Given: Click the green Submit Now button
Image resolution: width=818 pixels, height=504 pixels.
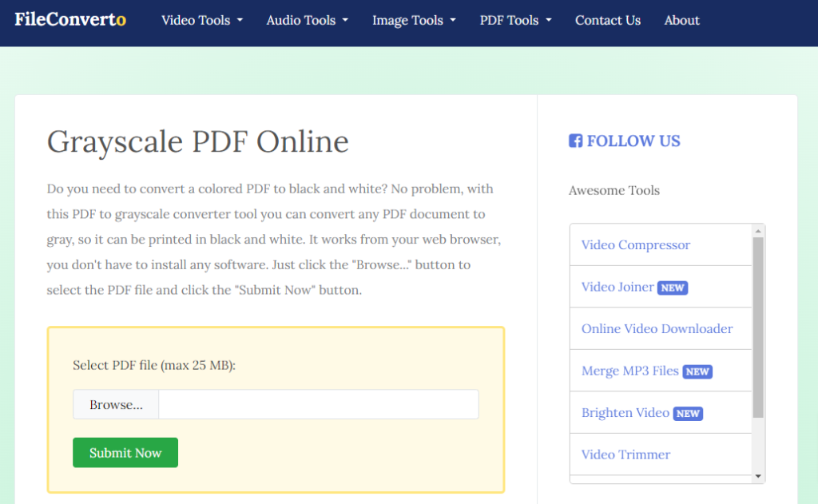Looking at the screenshot, I should point(125,453).
